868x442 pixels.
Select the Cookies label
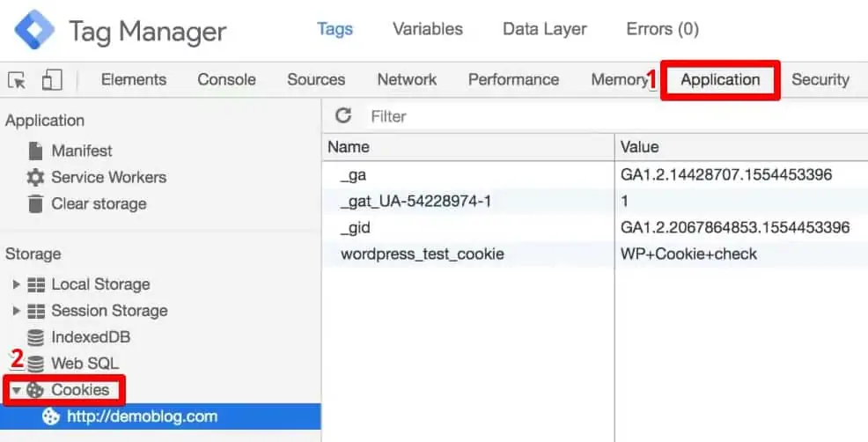click(80, 390)
